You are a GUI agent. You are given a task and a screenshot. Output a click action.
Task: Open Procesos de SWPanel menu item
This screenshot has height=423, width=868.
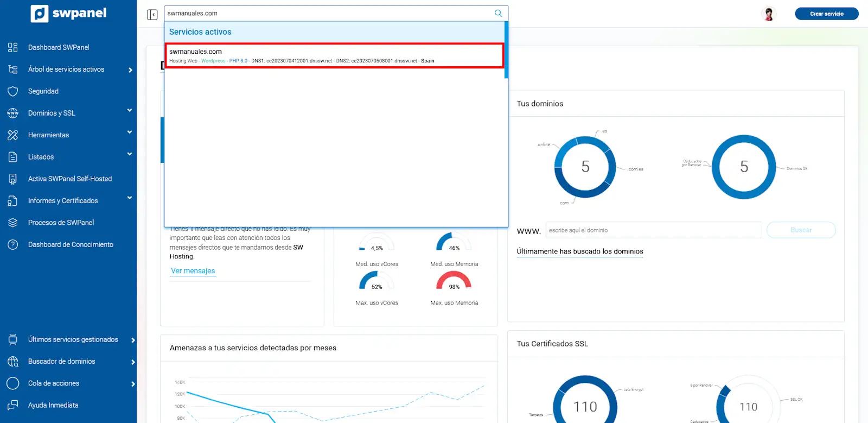(x=61, y=223)
